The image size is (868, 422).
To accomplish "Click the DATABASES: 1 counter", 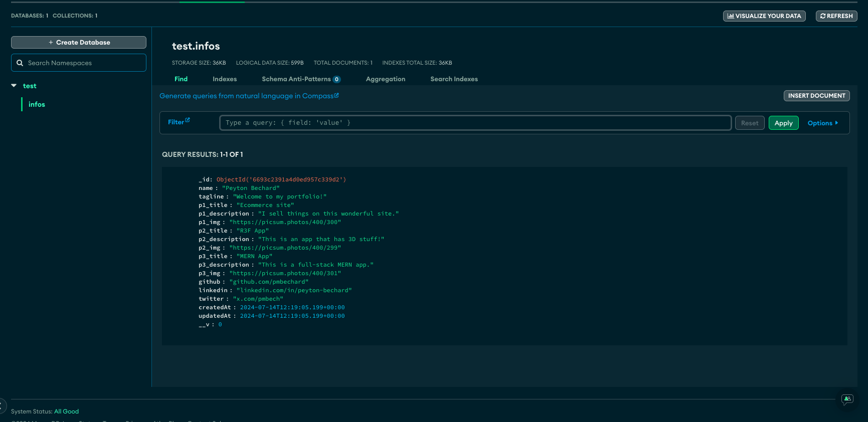I will 30,16.
